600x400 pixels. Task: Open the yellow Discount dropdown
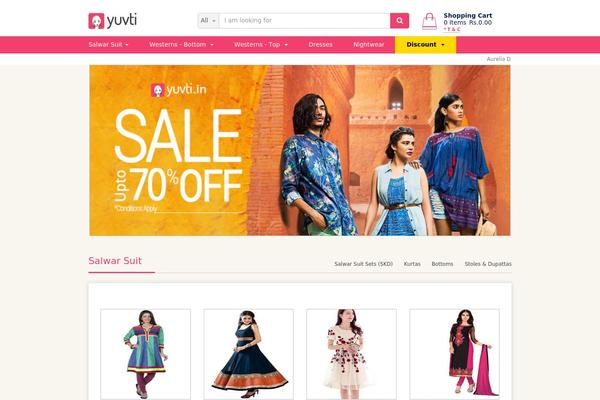426,45
